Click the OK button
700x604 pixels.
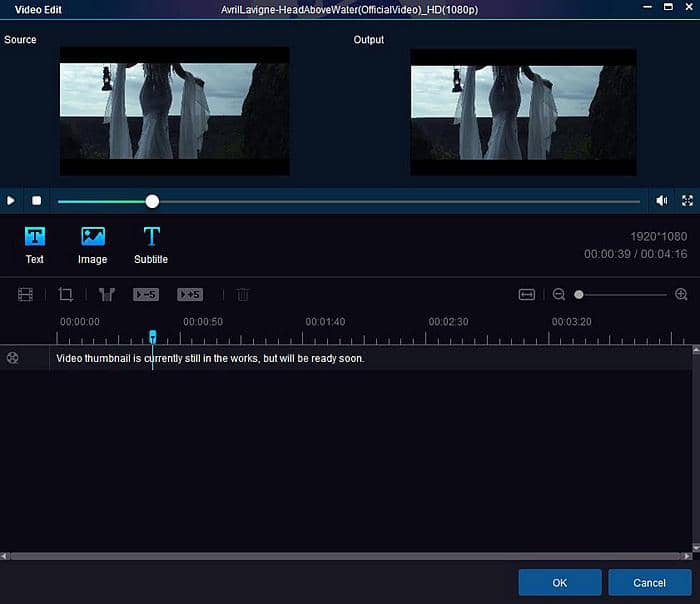560,582
